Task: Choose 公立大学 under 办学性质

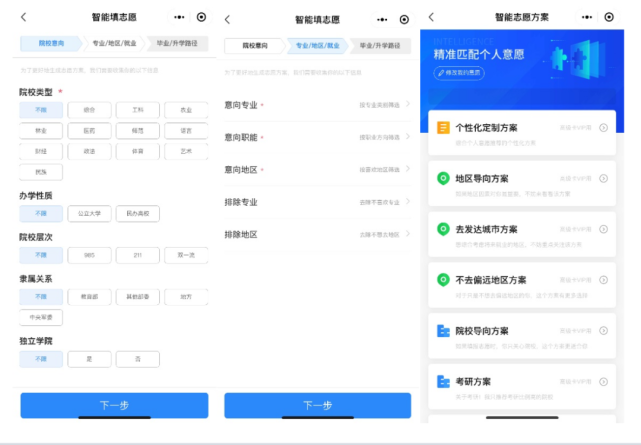Action: click(x=89, y=214)
